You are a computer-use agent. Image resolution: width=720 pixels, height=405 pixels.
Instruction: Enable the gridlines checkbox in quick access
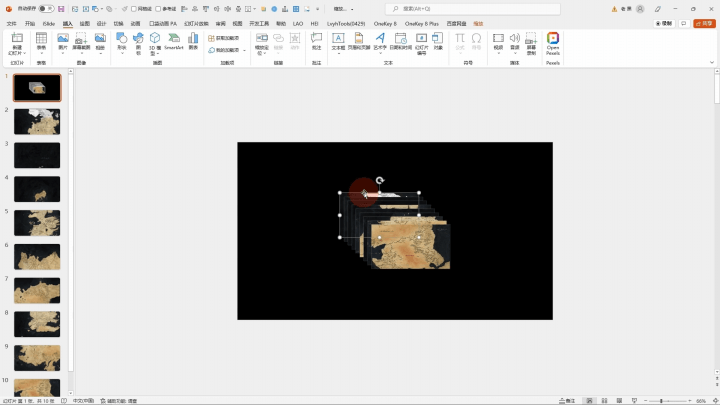pyautogui.click(x=134, y=9)
